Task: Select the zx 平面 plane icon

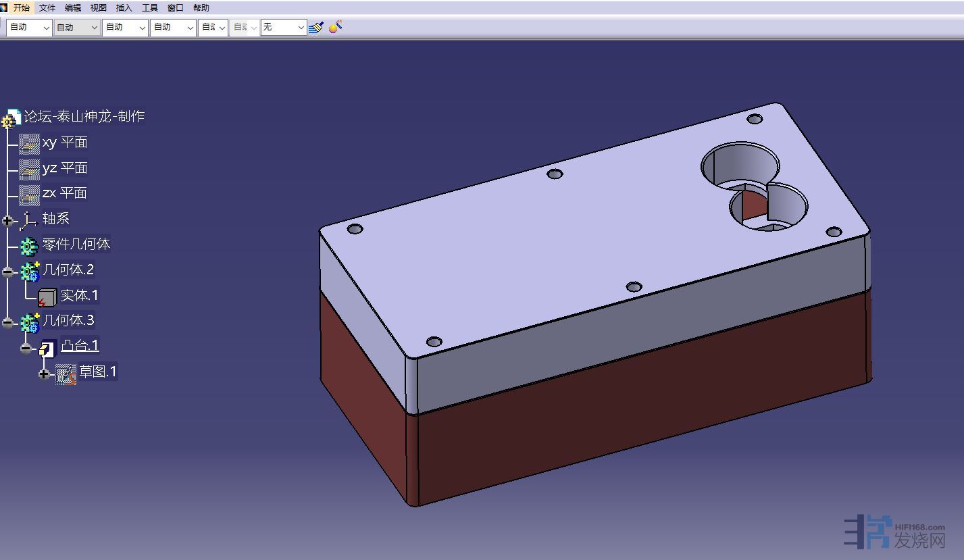Action: [x=29, y=194]
